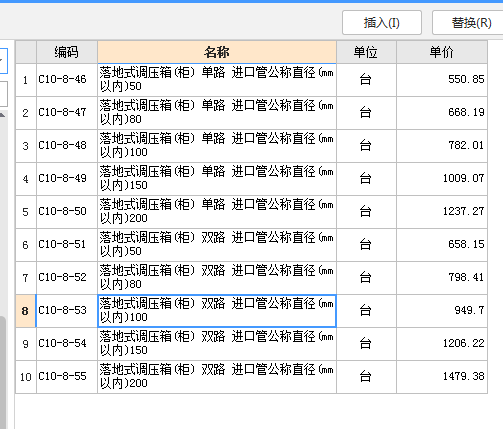Click the name cell of row C10-8-46

coord(217,80)
